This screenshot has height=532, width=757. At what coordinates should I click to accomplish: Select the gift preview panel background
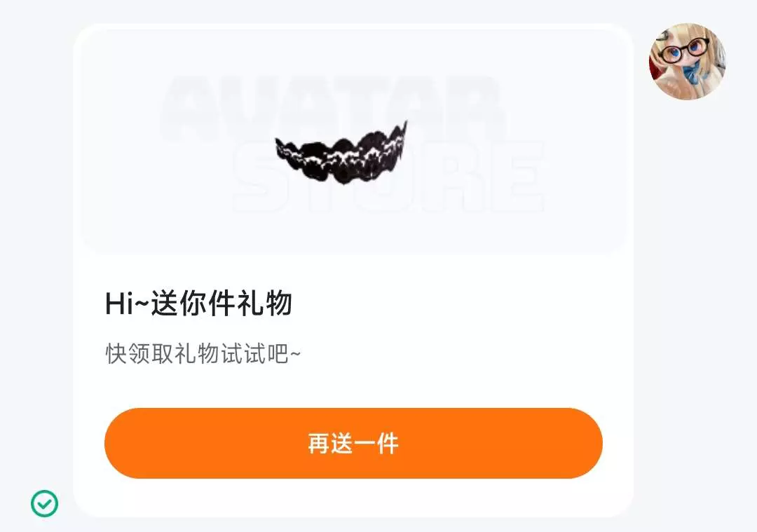click(x=353, y=141)
